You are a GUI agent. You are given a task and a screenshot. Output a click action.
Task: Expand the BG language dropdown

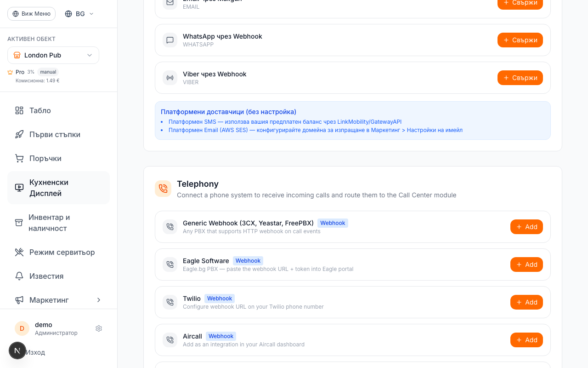[79, 13]
